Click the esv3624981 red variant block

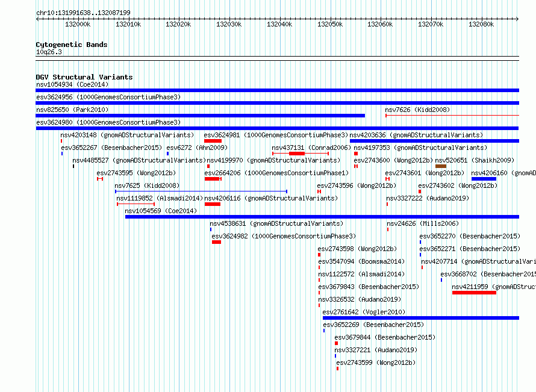coord(213,141)
